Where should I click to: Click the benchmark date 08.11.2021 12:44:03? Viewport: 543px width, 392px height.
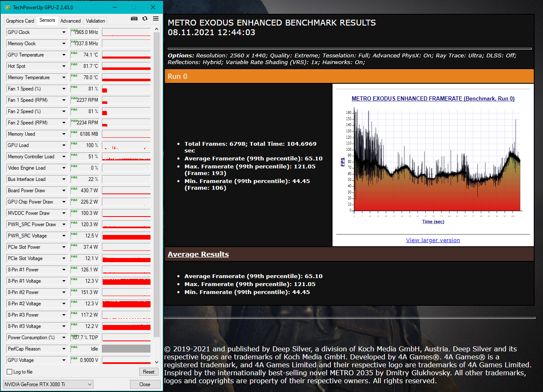[x=211, y=33]
